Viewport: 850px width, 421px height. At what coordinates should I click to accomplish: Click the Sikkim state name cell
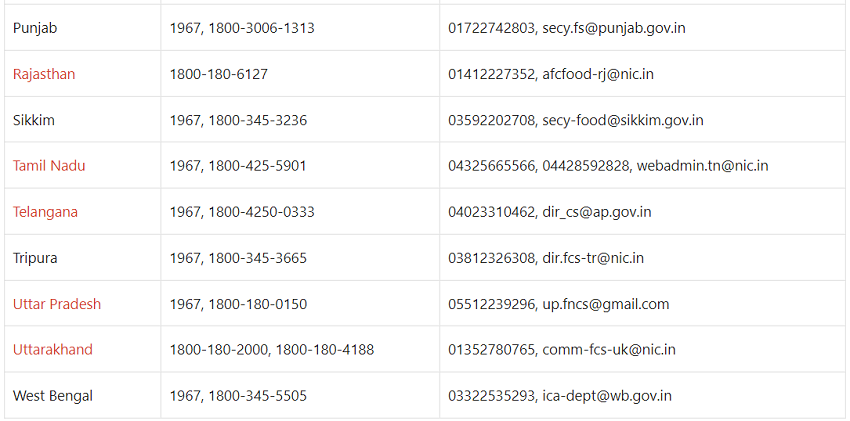pos(34,120)
